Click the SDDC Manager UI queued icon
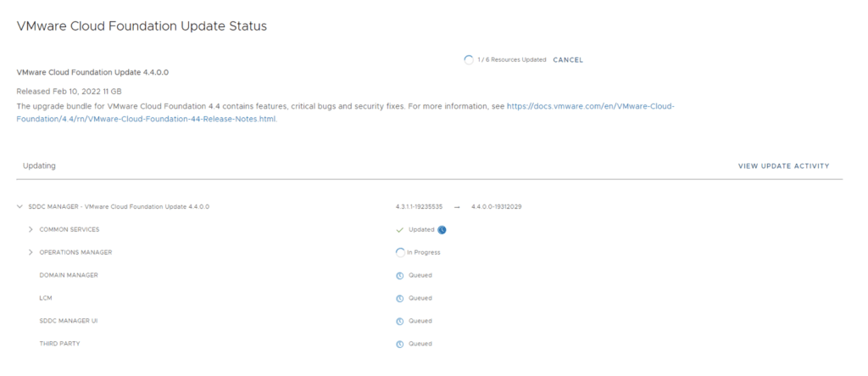Viewport: 868px width, 376px height. coord(400,321)
